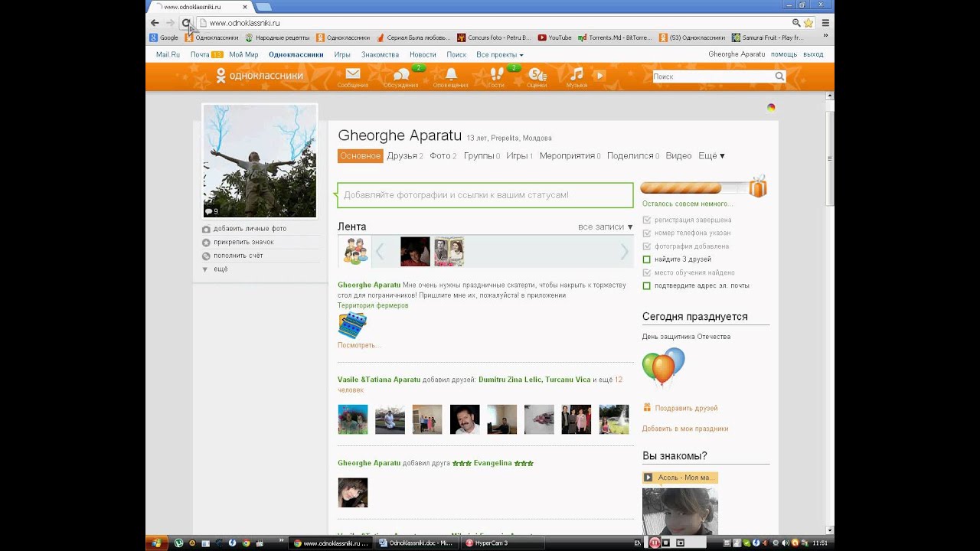This screenshot has height=551, width=980.
Task: Click icon beside пополнить счёт
Action: coord(206,256)
